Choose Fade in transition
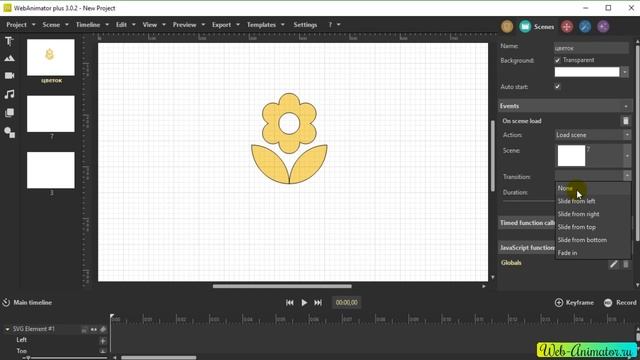This screenshot has width=640, height=360. pos(593,253)
